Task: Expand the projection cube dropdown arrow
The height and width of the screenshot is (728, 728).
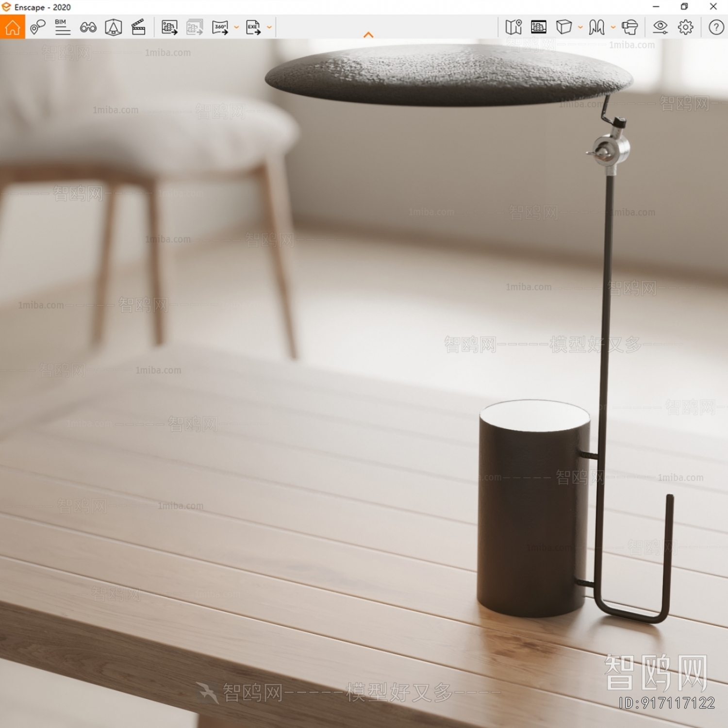Action: tap(580, 27)
